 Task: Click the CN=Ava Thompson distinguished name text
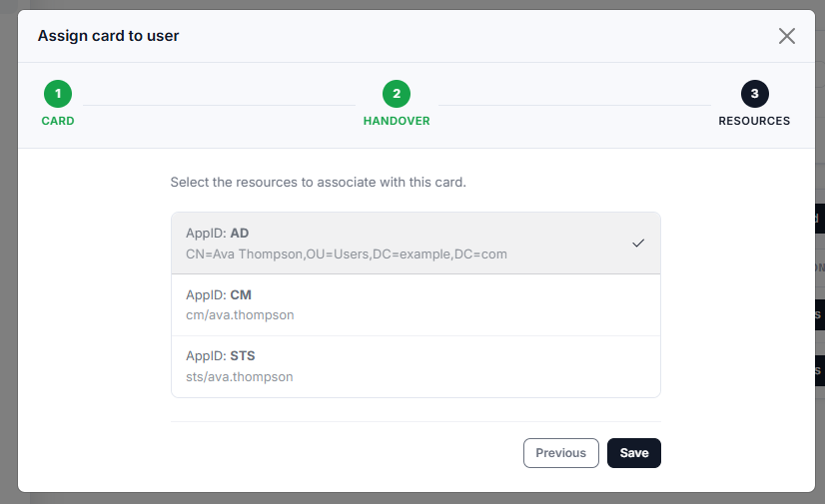(347, 254)
